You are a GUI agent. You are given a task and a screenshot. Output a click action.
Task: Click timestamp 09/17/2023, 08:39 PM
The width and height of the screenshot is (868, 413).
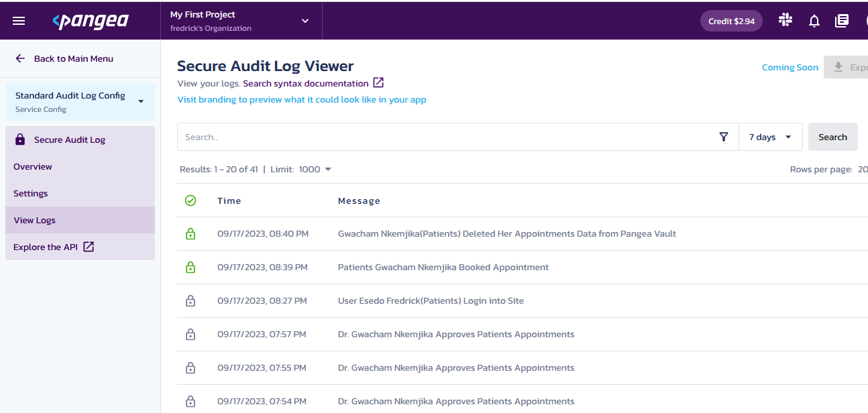[x=262, y=268]
